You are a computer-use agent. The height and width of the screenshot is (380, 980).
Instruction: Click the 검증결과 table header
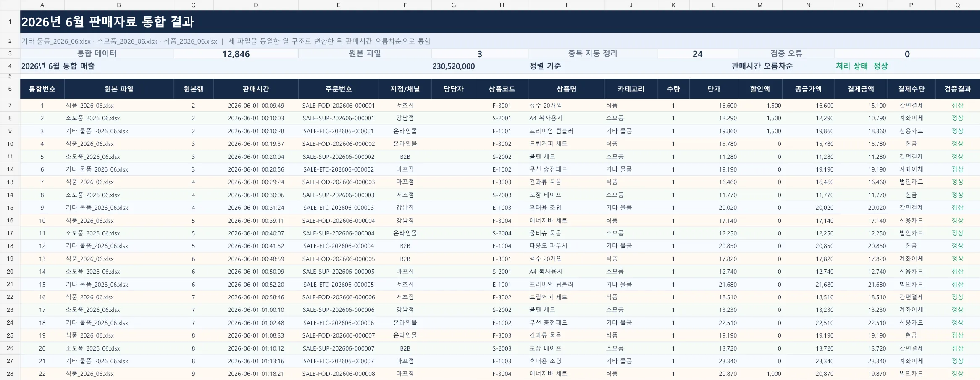pos(958,89)
